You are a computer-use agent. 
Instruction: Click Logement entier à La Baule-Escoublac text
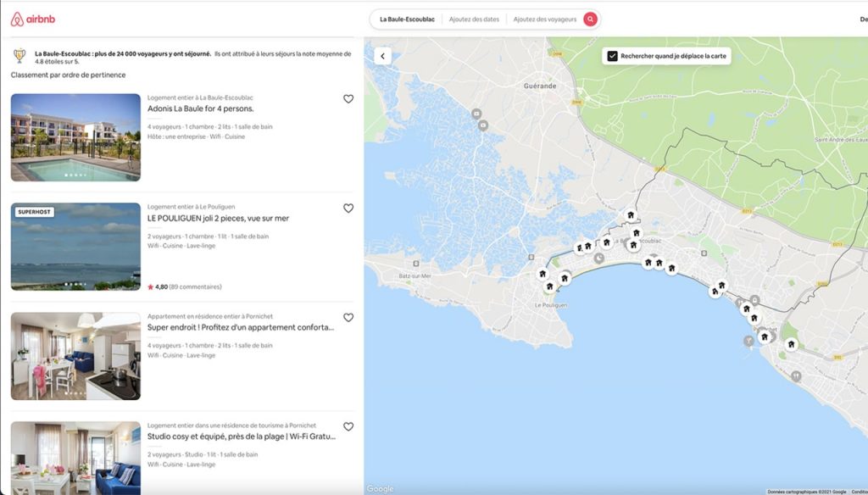tap(200, 97)
